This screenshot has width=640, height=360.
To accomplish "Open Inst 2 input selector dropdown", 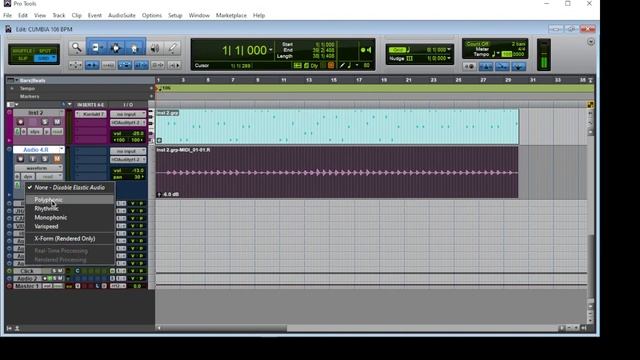I will 128,114.
